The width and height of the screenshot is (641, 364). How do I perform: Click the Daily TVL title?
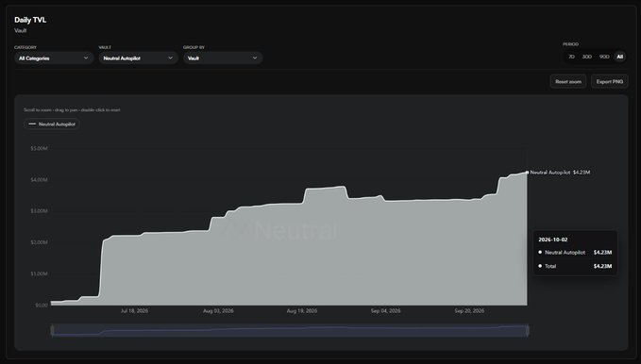(x=30, y=20)
